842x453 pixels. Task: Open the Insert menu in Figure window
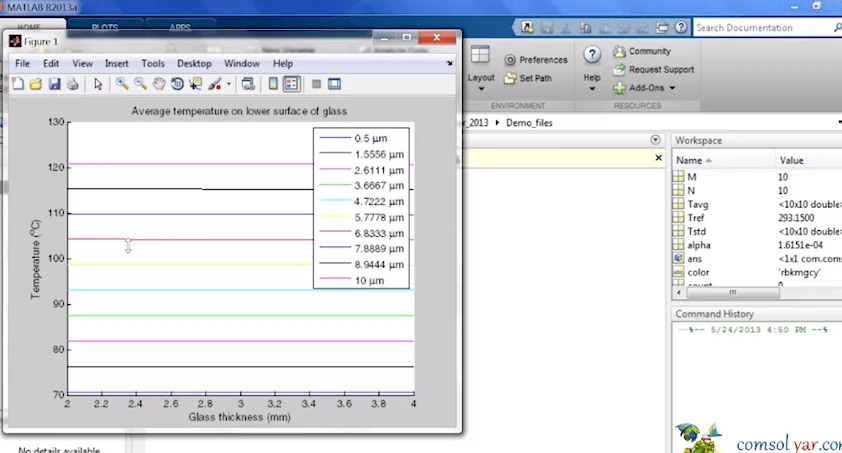tap(117, 63)
